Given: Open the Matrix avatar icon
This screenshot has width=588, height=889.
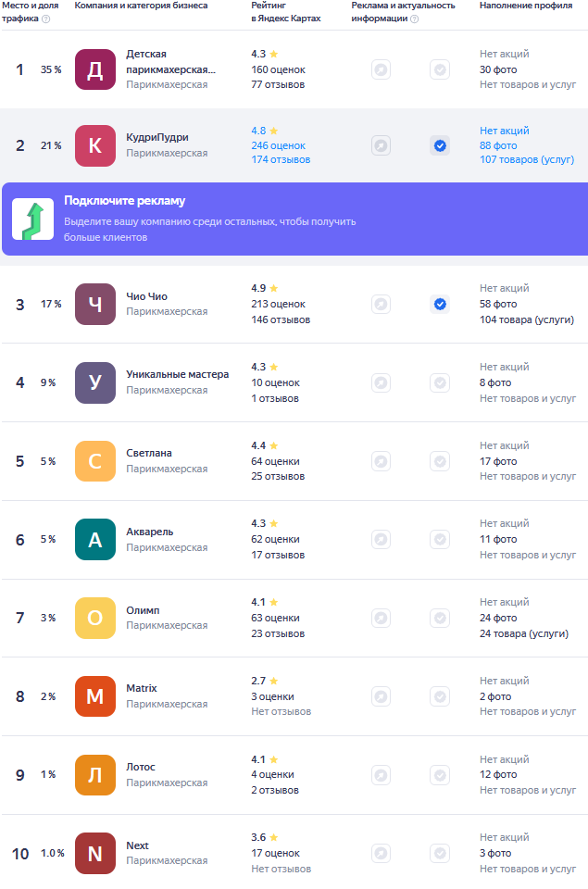Looking at the screenshot, I should (x=95, y=696).
